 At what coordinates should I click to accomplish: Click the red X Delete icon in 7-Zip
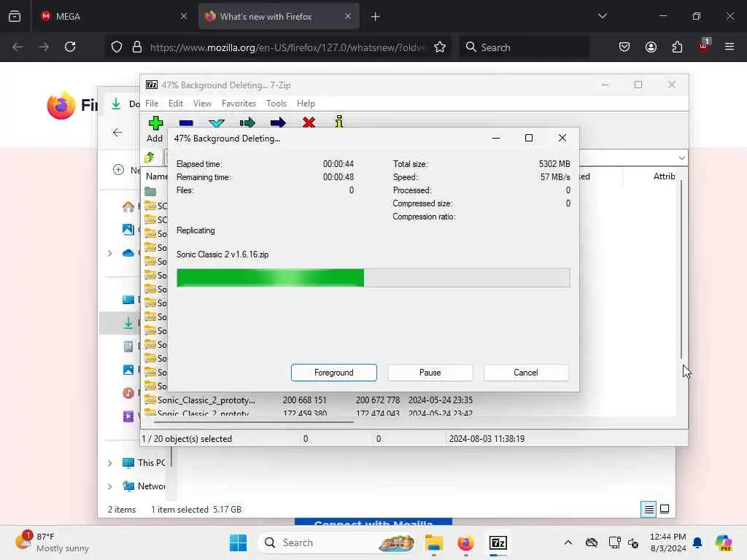[309, 122]
